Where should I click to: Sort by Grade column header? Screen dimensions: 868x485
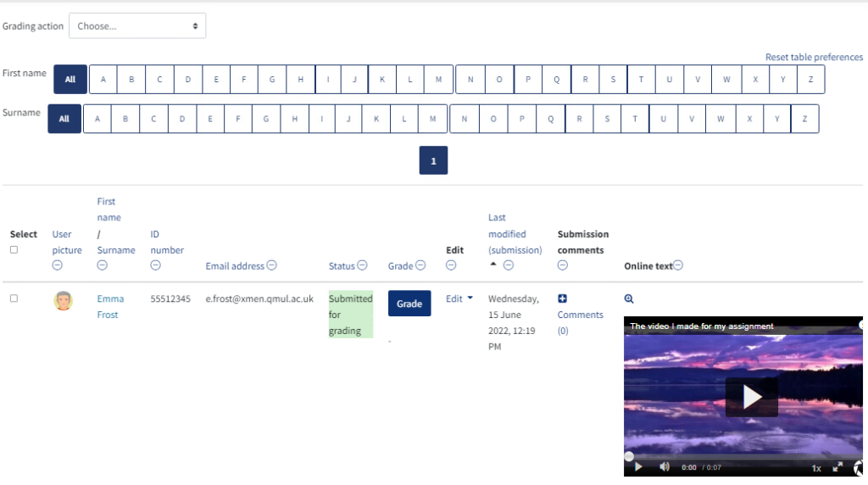tap(401, 265)
